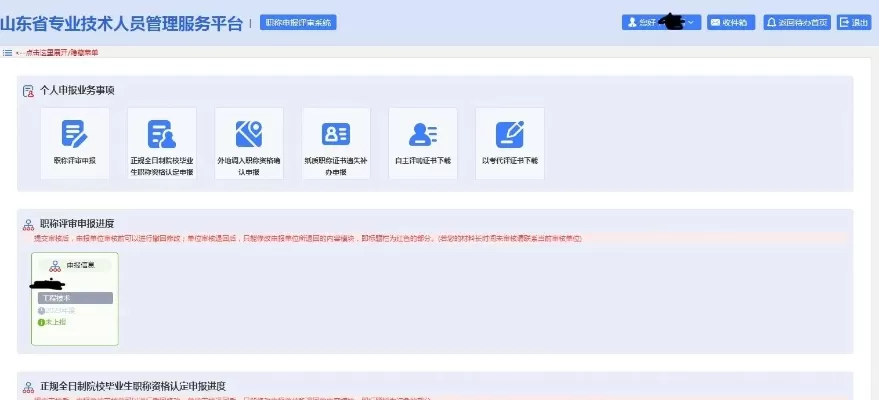Toggle the side menu list icon

tap(8, 53)
